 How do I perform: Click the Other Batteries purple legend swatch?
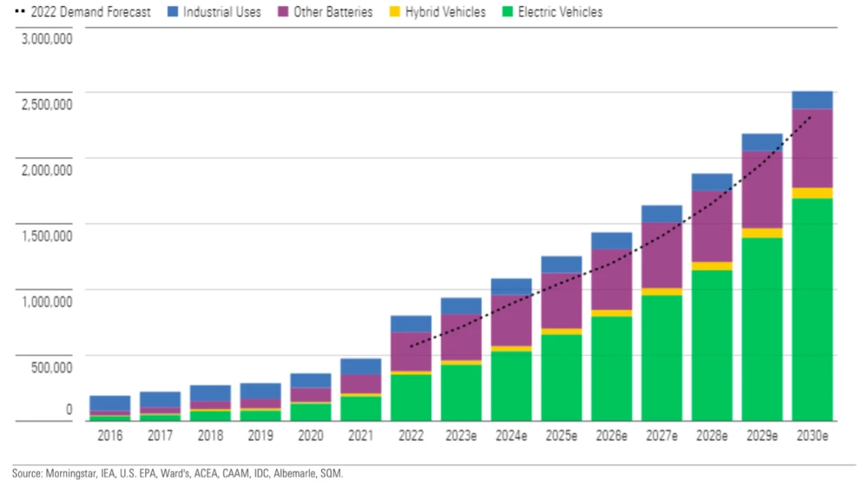pos(283,11)
